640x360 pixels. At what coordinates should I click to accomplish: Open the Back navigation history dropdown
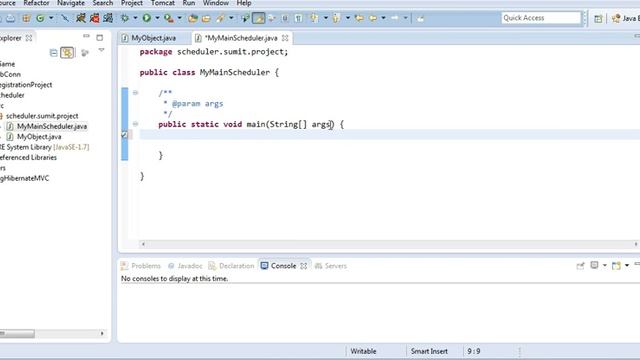pyautogui.click(x=383, y=18)
